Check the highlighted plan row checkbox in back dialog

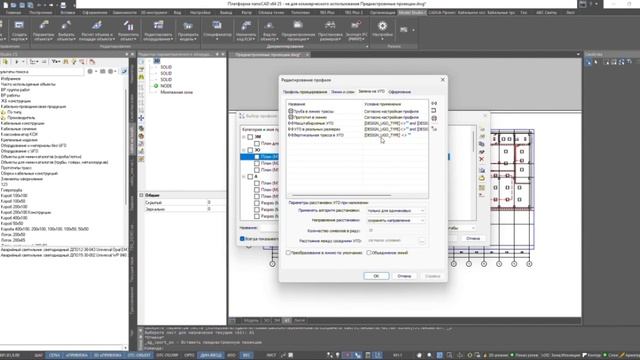tap(257, 157)
